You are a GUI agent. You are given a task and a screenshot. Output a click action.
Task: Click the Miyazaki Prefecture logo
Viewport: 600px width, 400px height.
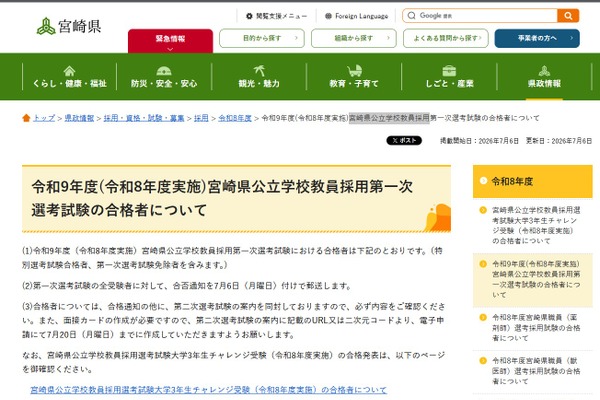[x=69, y=26]
